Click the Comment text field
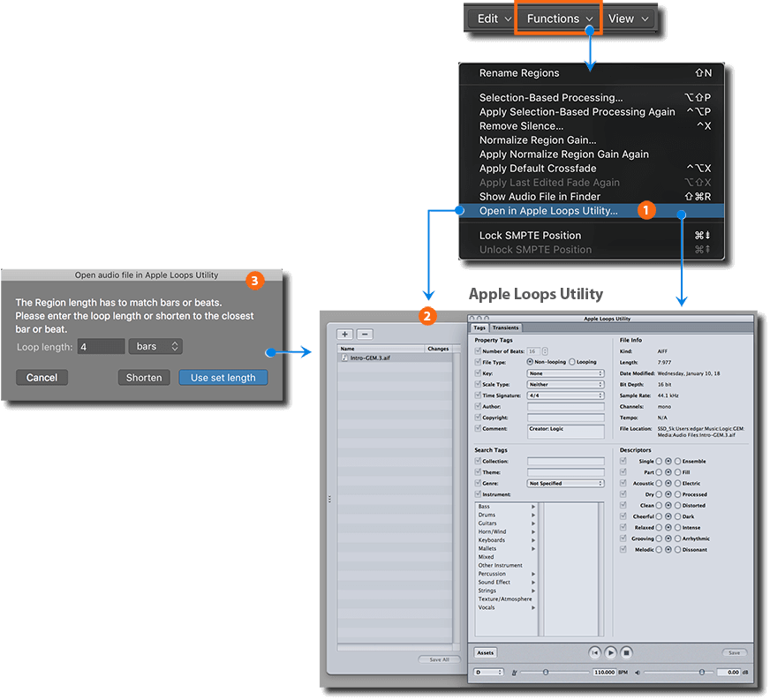The image size is (770, 700). (566, 432)
